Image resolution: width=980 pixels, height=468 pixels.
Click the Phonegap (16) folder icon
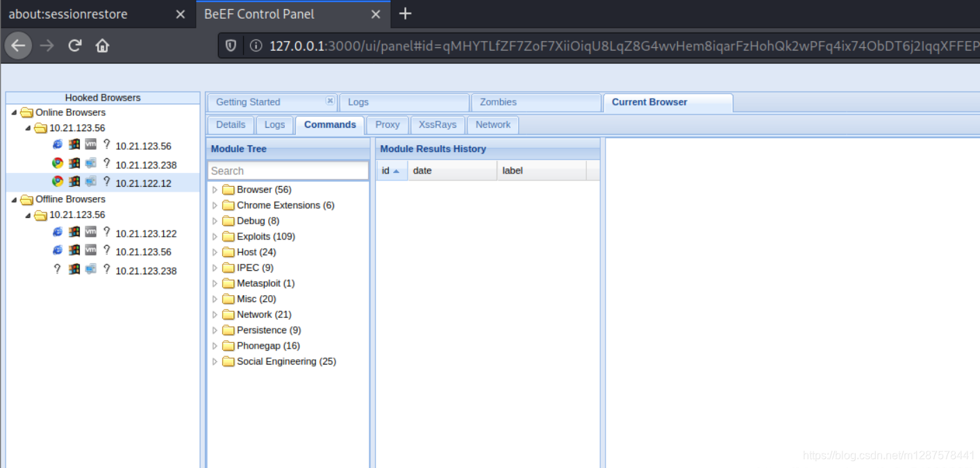click(x=229, y=346)
